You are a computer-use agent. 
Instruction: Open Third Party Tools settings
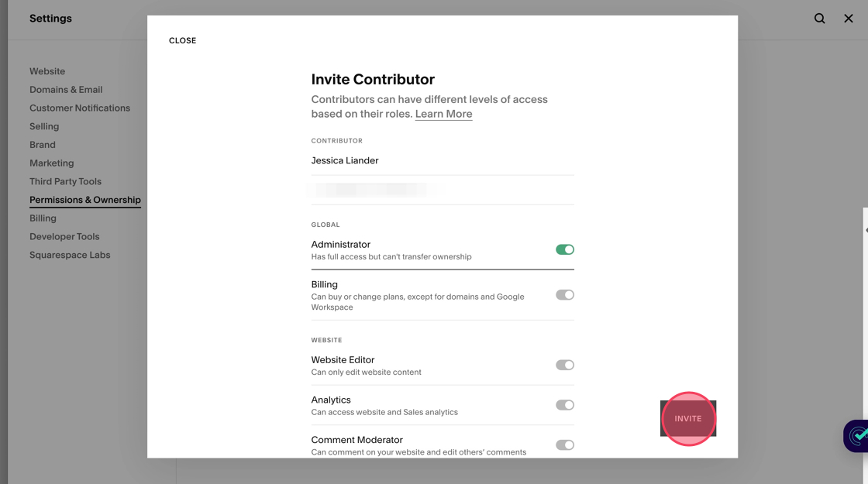tap(65, 181)
